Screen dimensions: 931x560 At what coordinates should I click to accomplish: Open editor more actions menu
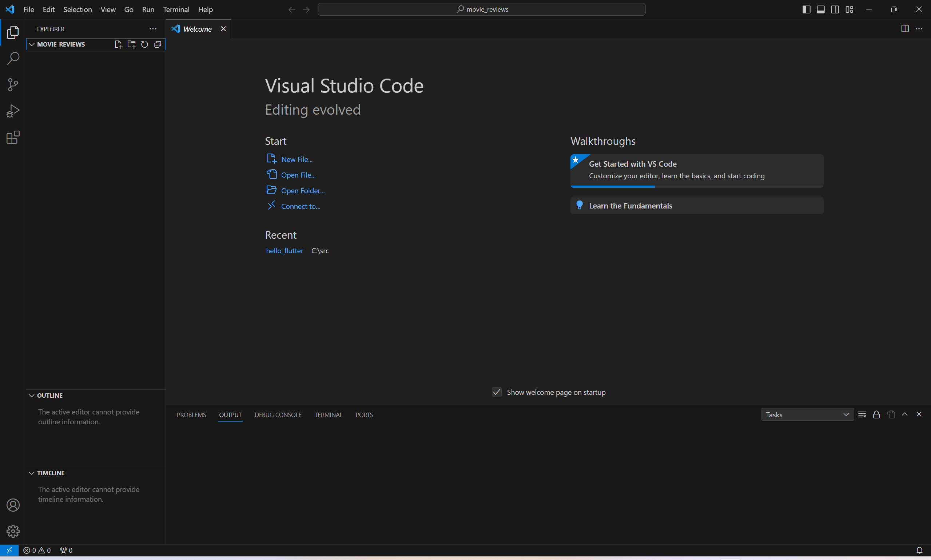[x=919, y=29]
